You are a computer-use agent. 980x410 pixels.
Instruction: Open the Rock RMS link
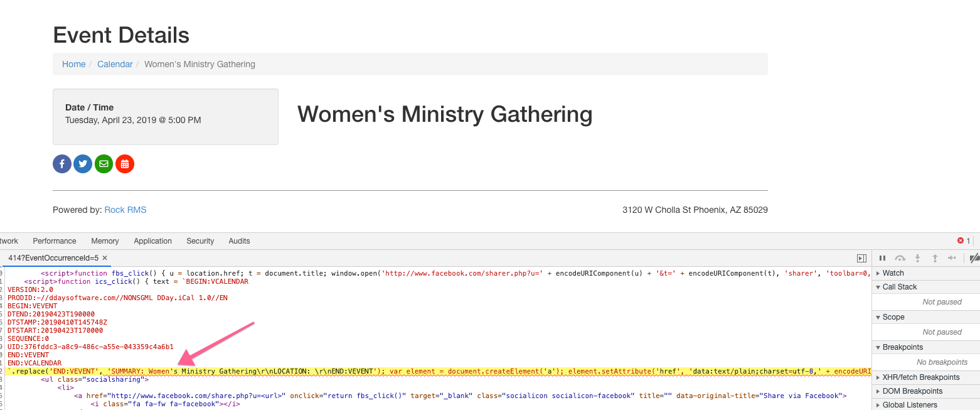[125, 210]
